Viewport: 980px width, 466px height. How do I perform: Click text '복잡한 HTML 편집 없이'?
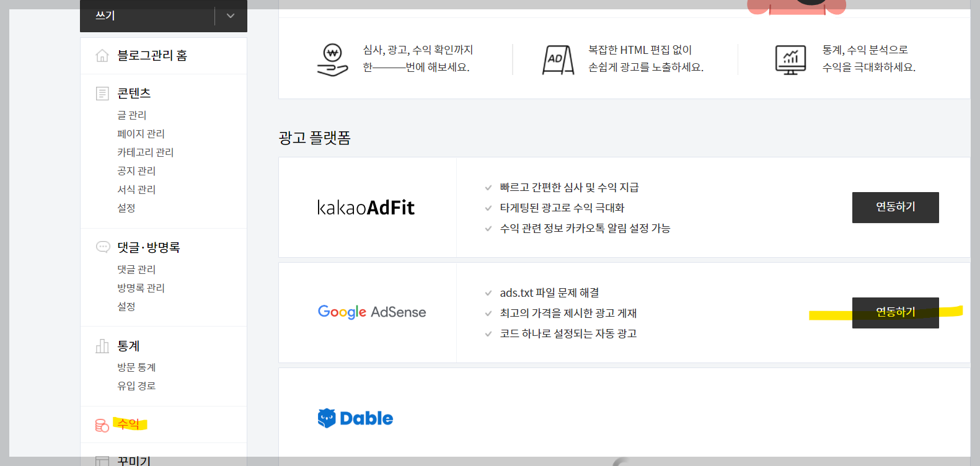pos(640,50)
